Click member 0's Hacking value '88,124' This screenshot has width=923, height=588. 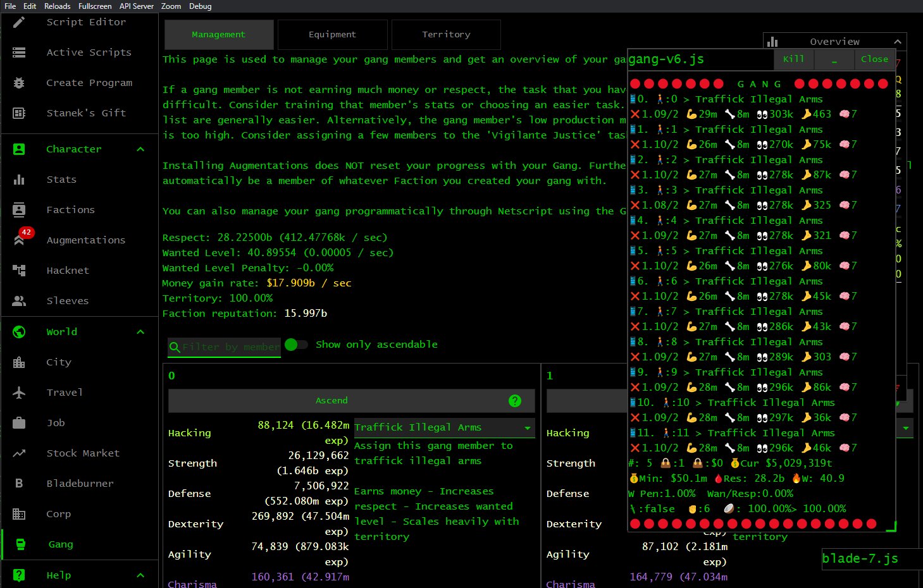(x=276, y=426)
